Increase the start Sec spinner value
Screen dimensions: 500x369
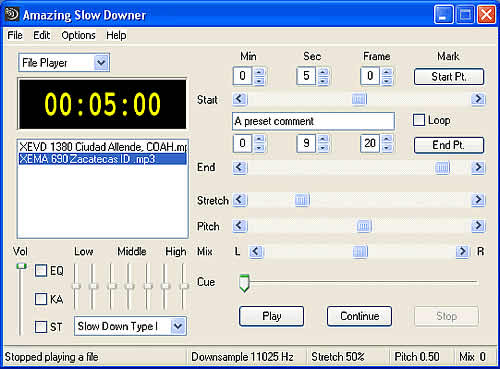(323, 72)
